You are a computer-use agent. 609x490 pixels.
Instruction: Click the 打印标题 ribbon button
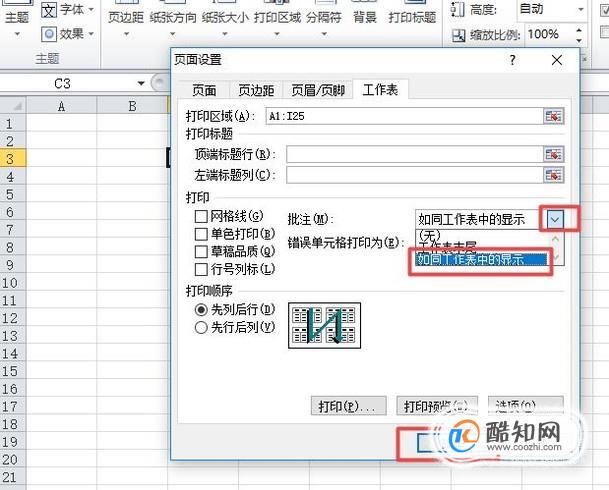412,14
